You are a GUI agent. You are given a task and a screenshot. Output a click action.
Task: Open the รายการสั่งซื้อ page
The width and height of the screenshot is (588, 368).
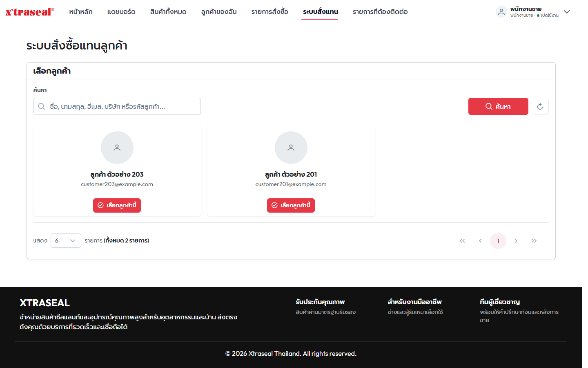[x=270, y=12]
